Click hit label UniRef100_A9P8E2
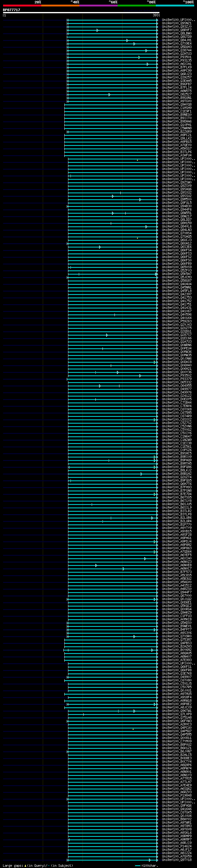The image size is (197, 868). [177, 704]
